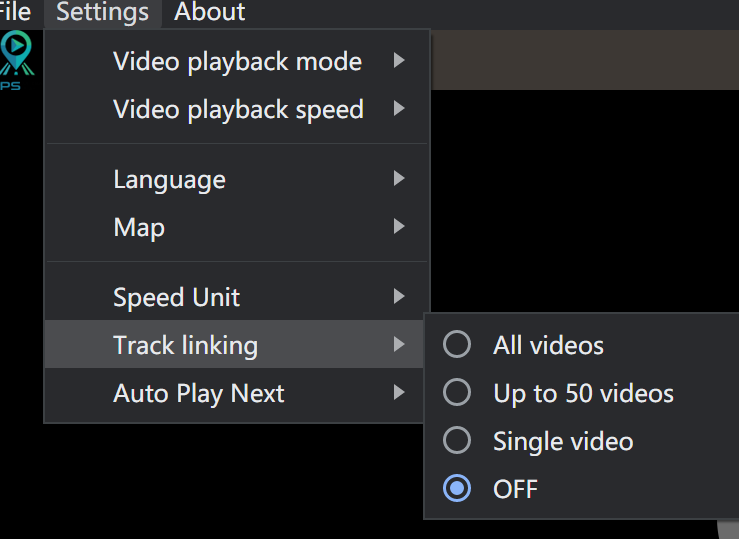Open the Map submenu
Viewport: 739px width, 539px height.
[238, 227]
